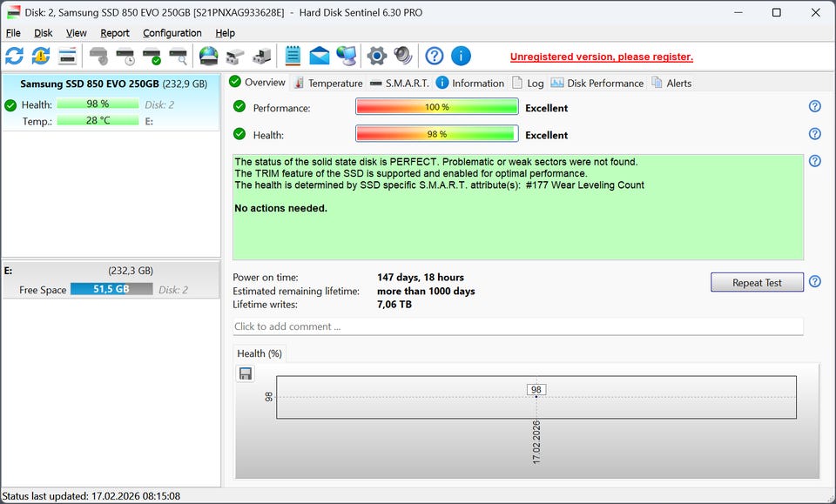
Task: Open the Report menu
Action: pos(114,33)
